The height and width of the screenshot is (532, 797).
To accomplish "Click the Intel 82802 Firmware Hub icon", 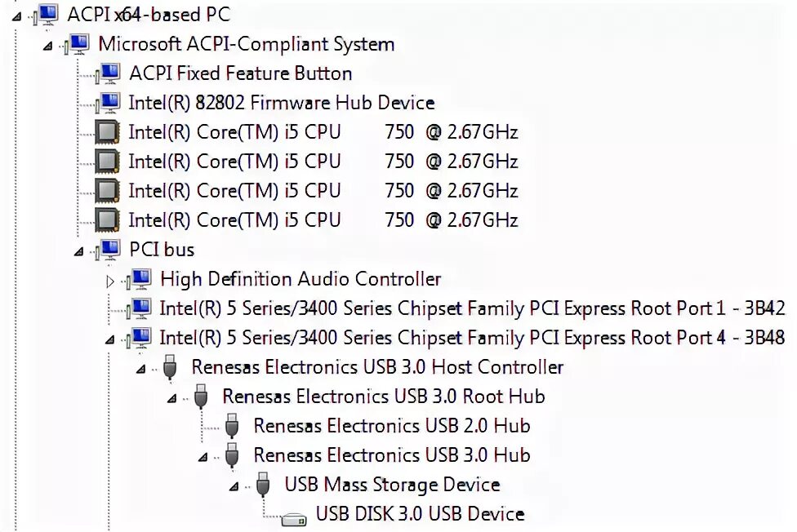I will (x=108, y=103).
